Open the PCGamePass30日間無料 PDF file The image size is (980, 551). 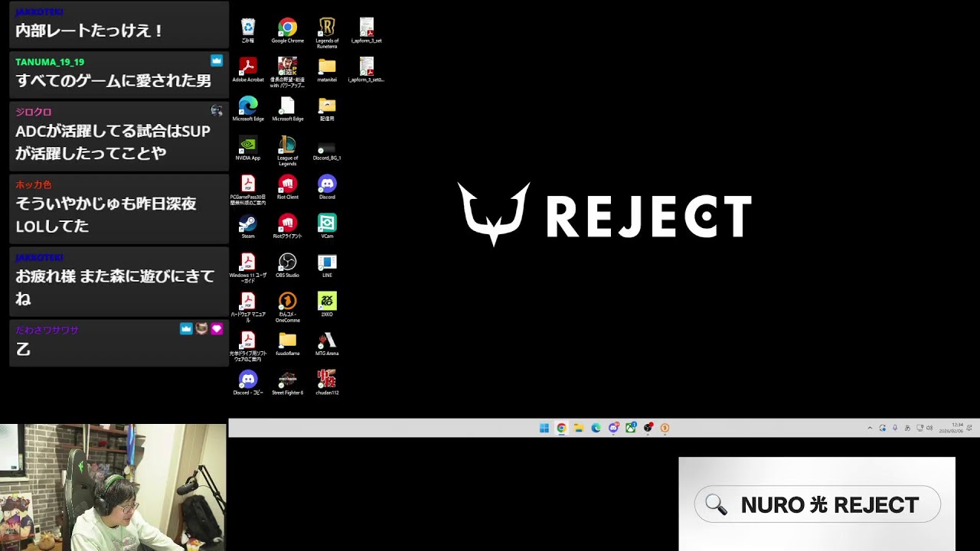[x=248, y=190]
